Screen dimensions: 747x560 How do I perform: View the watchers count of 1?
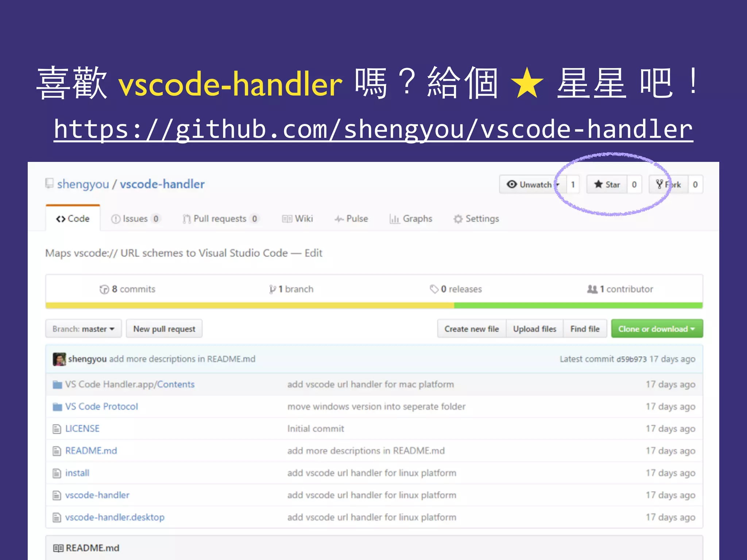(573, 184)
